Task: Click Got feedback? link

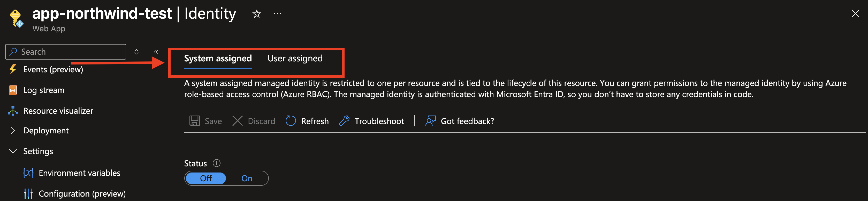Action: pyautogui.click(x=467, y=121)
